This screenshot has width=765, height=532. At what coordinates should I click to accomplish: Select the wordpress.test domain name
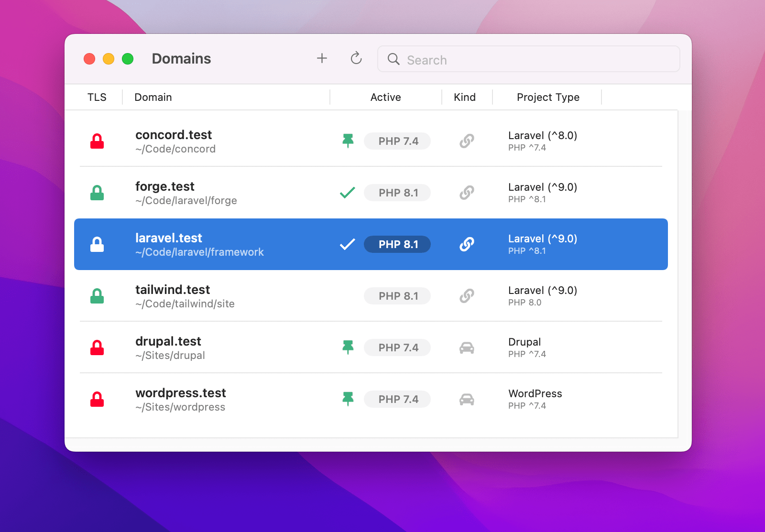coord(181,393)
